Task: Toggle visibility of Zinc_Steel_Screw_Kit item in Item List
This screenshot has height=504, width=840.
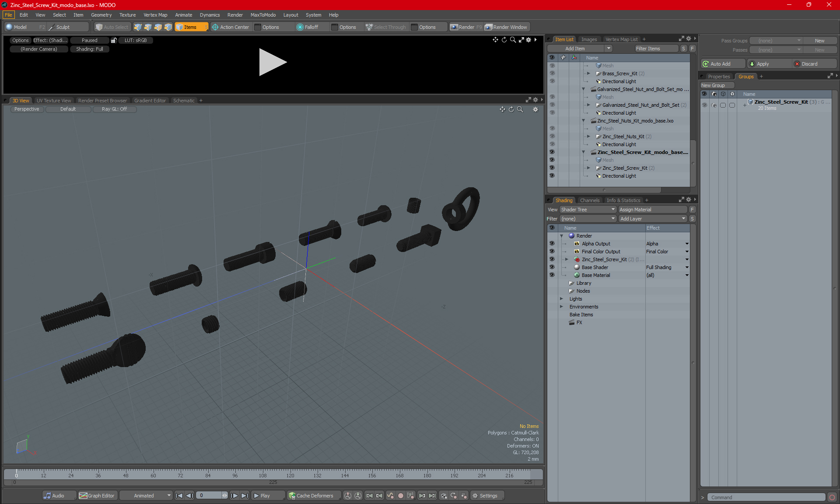Action: pos(552,168)
